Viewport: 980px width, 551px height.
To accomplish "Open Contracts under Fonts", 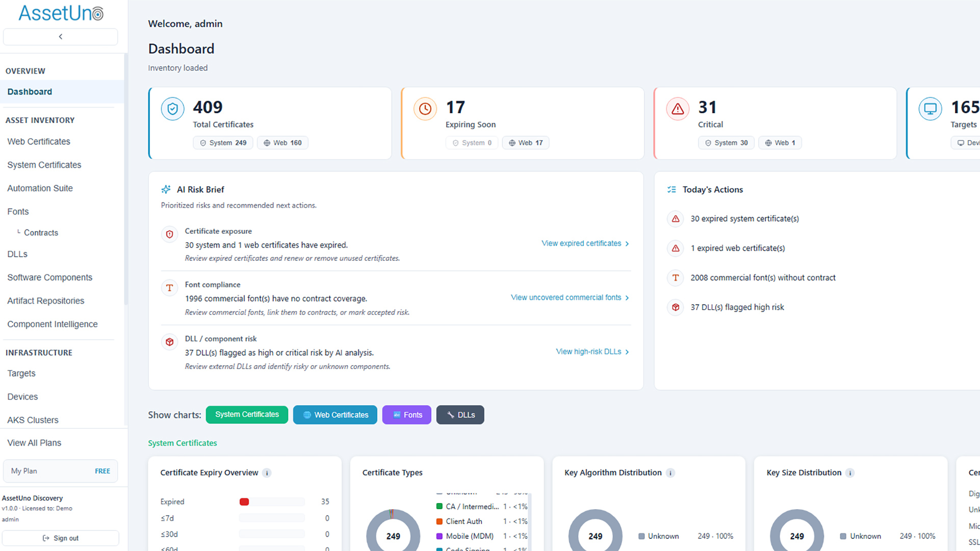I will 41,233.
